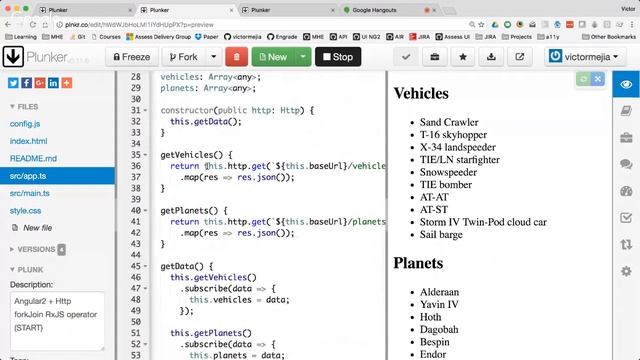Open Other Bookmarks folder

pos(609,37)
